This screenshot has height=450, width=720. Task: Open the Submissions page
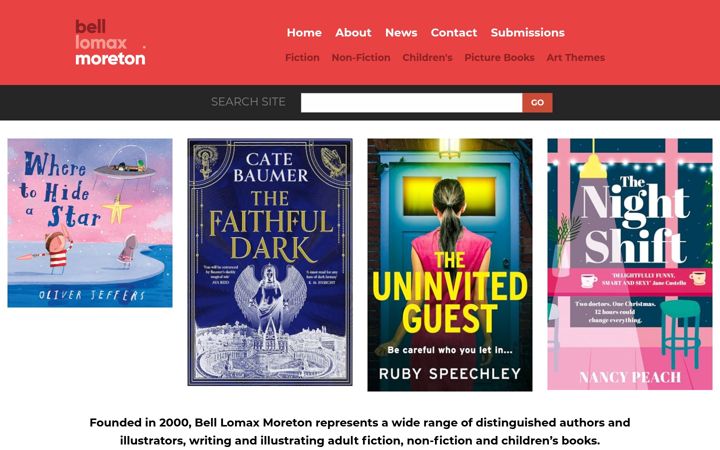click(x=528, y=33)
